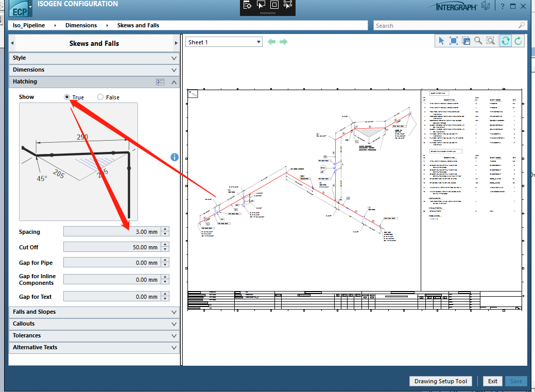Increase Gap for Pipe with up stepper
Image resolution: width=535 pixels, height=392 pixels.
coord(165,260)
